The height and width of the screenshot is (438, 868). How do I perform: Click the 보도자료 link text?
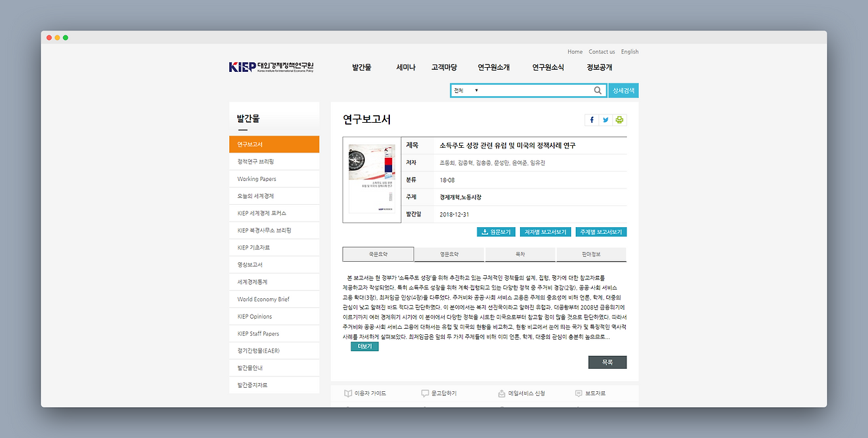click(x=595, y=393)
